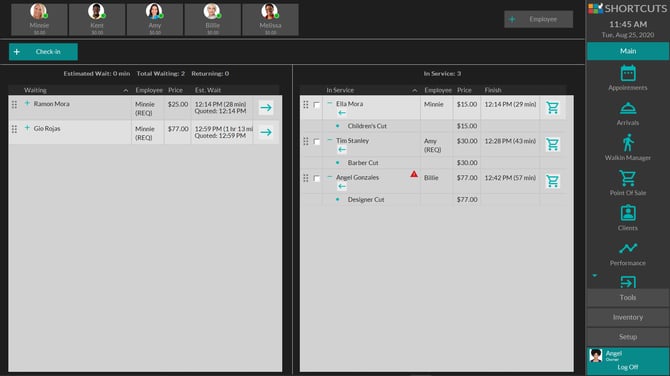Expand Gio Rojas's waiting entry
670x376 pixels.
pos(27,128)
